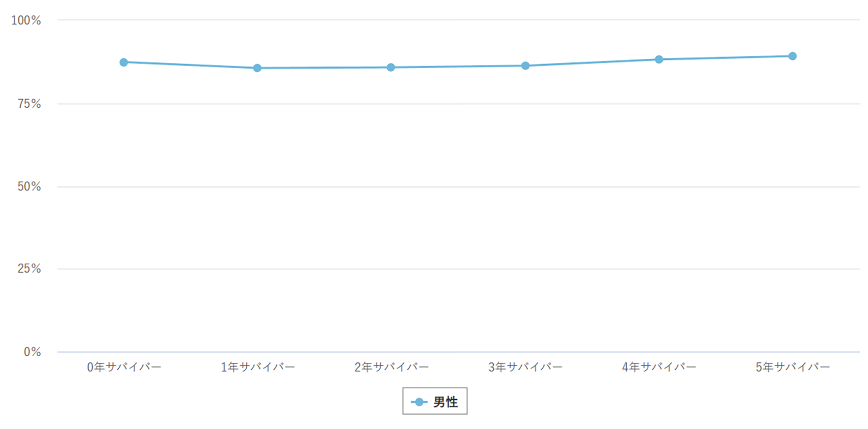Click the 2年サバイバー point on the line
The width and height of the screenshot is (868, 429).
[x=391, y=68]
